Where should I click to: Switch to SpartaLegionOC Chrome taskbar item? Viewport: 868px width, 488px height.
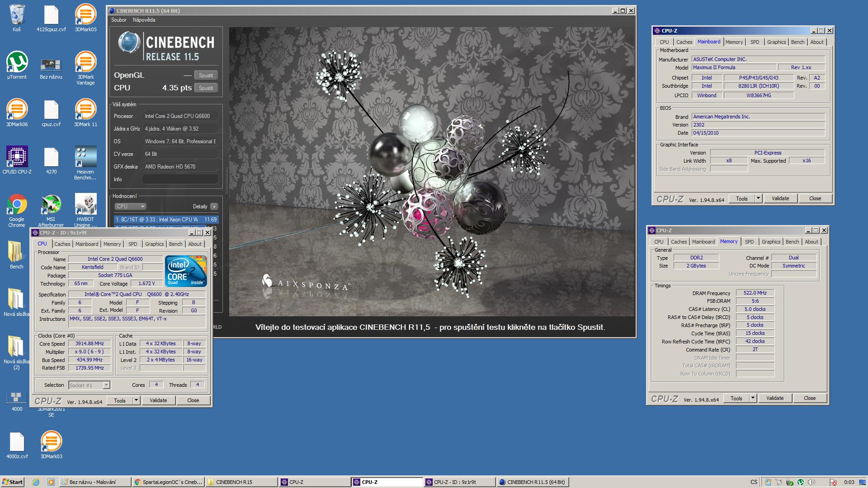169,482
